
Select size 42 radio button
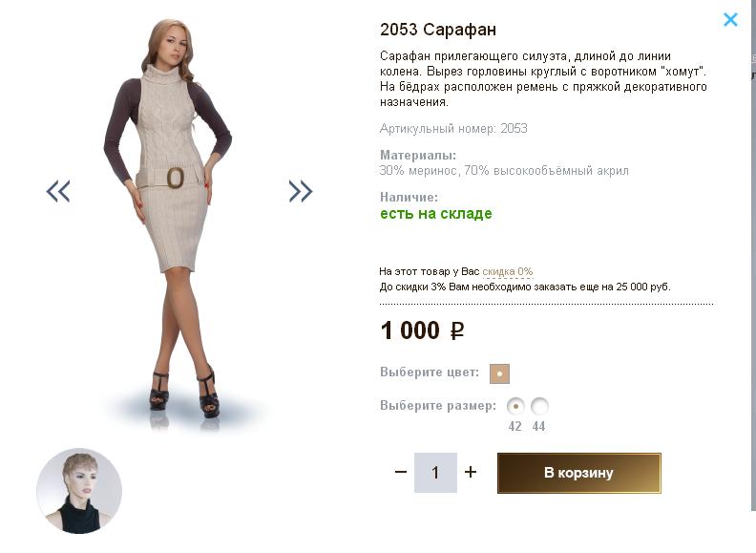click(516, 406)
